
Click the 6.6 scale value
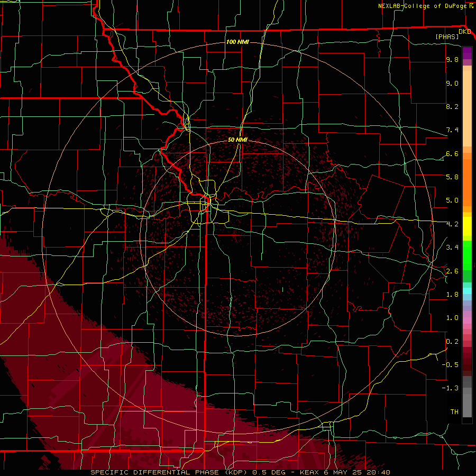click(452, 154)
